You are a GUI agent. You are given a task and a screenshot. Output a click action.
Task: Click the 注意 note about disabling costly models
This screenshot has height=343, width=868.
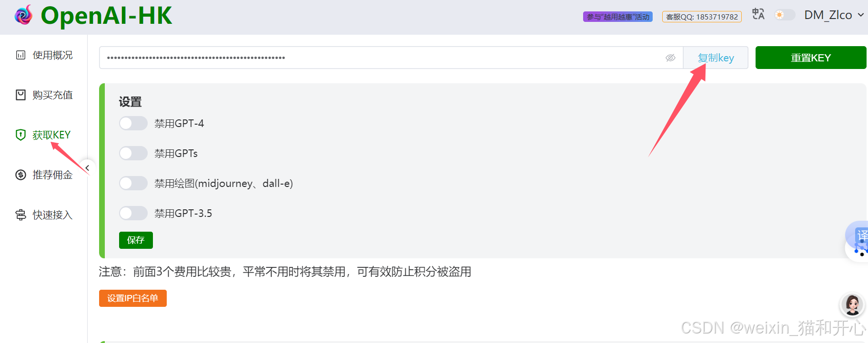pyautogui.click(x=285, y=272)
